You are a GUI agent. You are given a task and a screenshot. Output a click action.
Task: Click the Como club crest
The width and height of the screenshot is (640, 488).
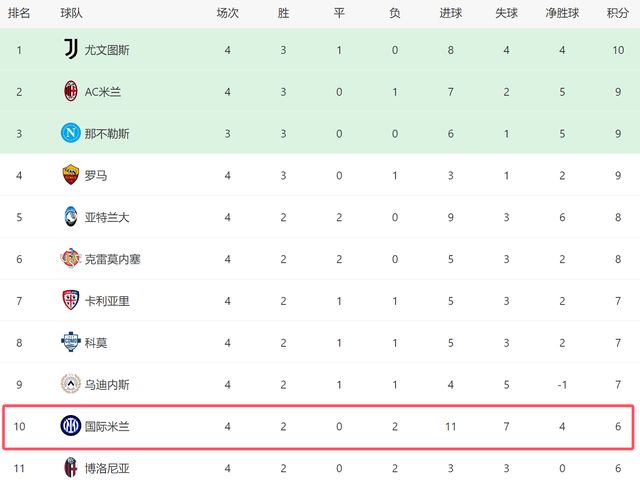click(x=69, y=343)
